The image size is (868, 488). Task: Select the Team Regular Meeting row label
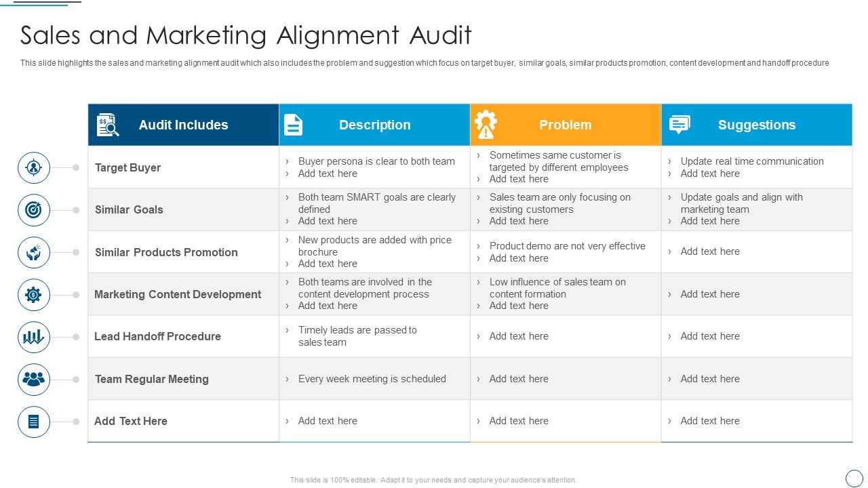pos(152,379)
